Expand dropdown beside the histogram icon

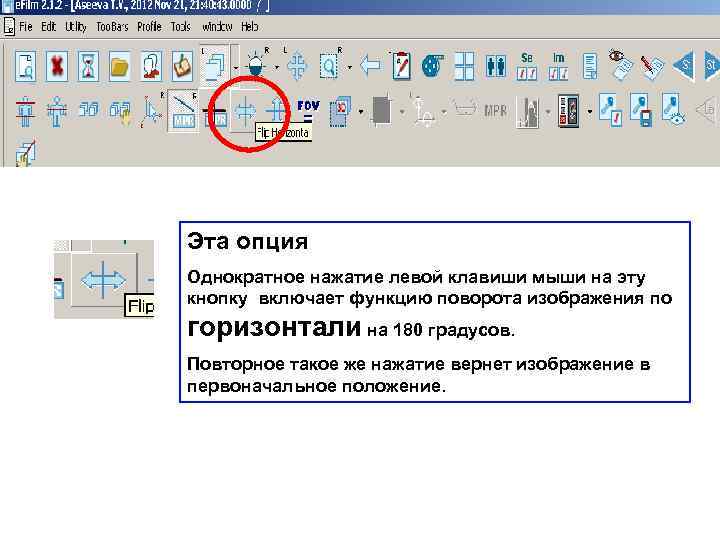coord(548,112)
